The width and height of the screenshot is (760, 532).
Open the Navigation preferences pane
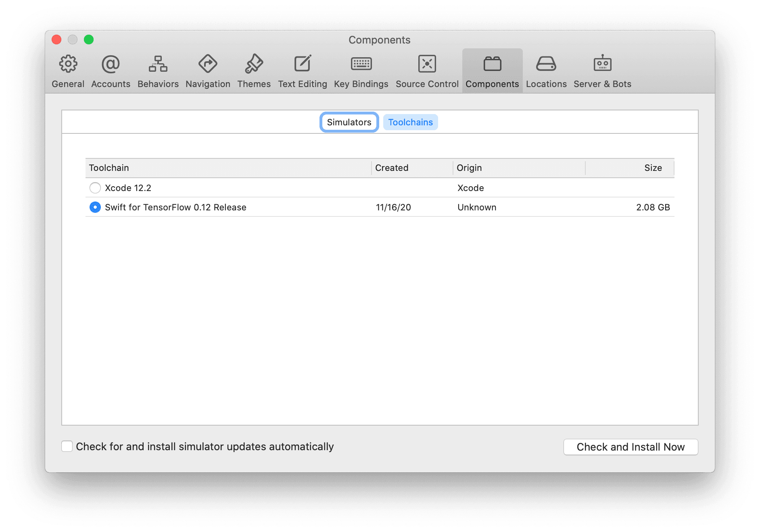pyautogui.click(x=208, y=71)
